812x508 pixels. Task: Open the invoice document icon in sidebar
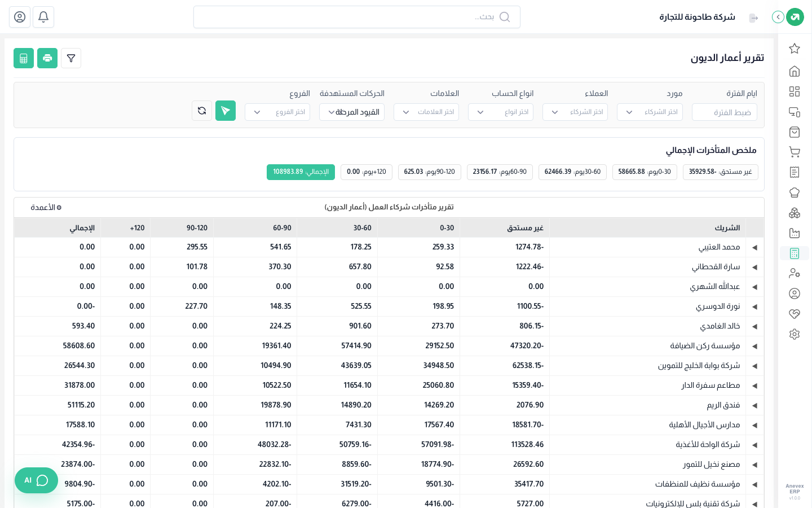point(795,172)
